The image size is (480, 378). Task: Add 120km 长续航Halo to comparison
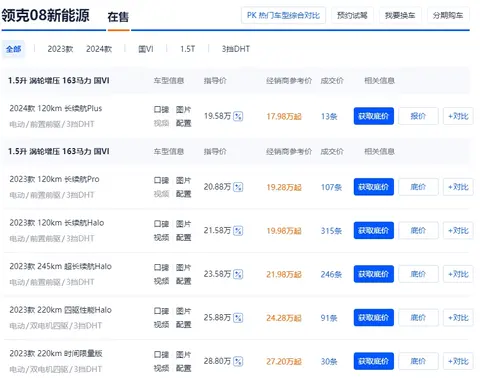458,230
